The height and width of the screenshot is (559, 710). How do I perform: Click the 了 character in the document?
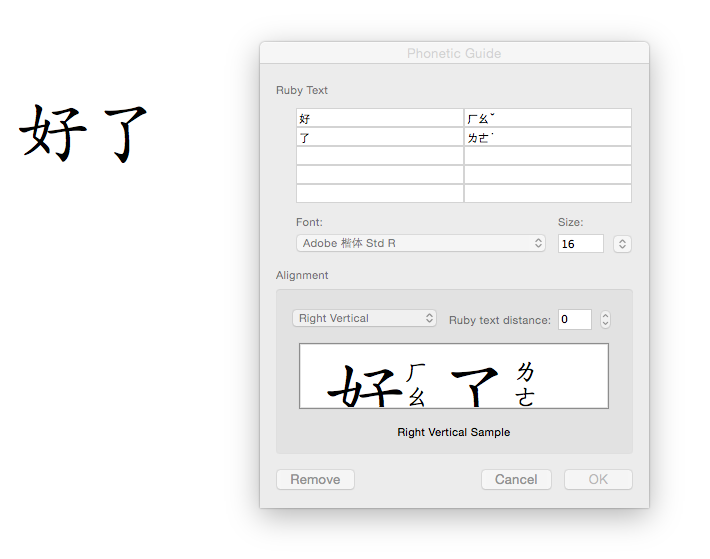click(125, 134)
